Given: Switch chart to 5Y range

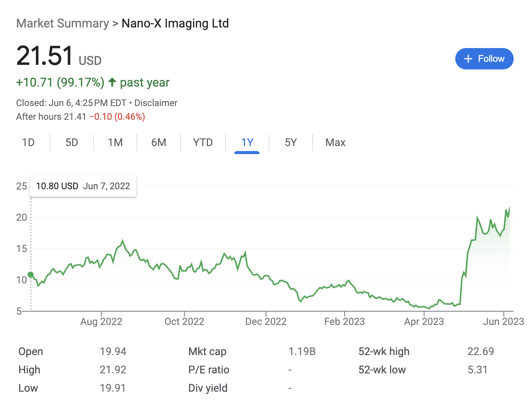Looking at the screenshot, I should click(291, 143).
